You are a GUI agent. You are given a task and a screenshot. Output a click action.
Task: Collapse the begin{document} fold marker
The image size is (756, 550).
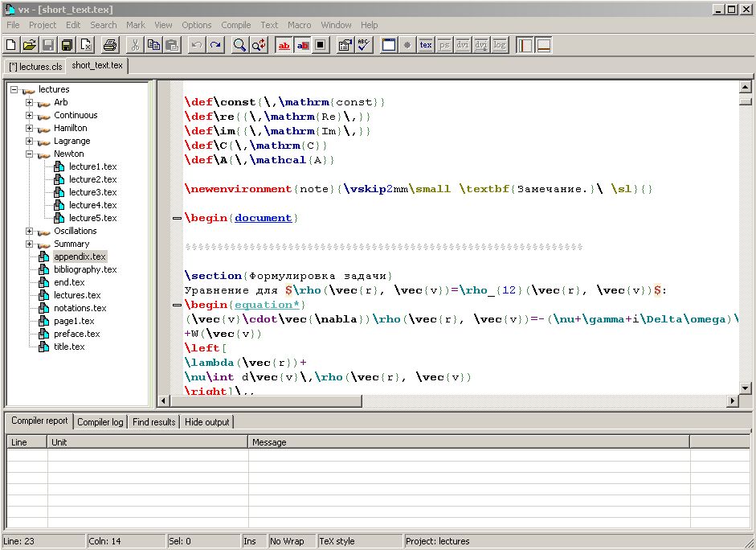click(x=177, y=219)
